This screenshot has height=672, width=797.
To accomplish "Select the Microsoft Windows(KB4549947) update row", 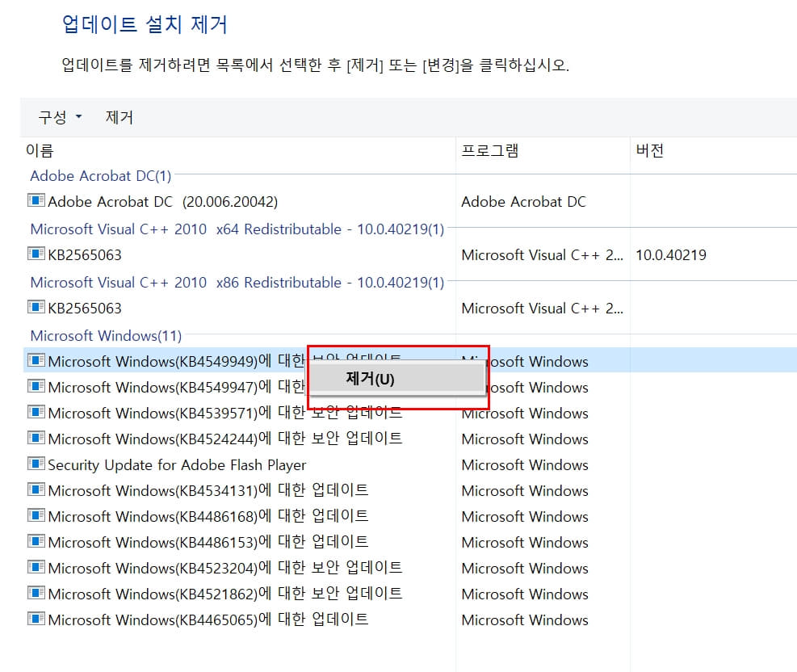I will pyautogui.click(x=176, y=388).
